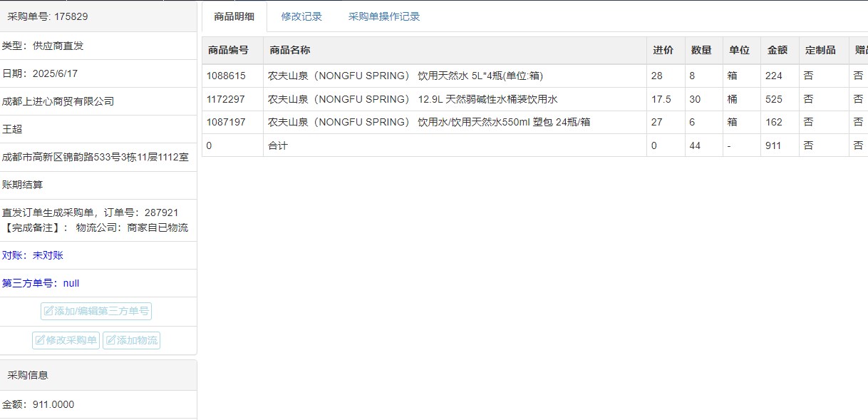
Task: Click amount 162 cell
Action: (780, 122)
